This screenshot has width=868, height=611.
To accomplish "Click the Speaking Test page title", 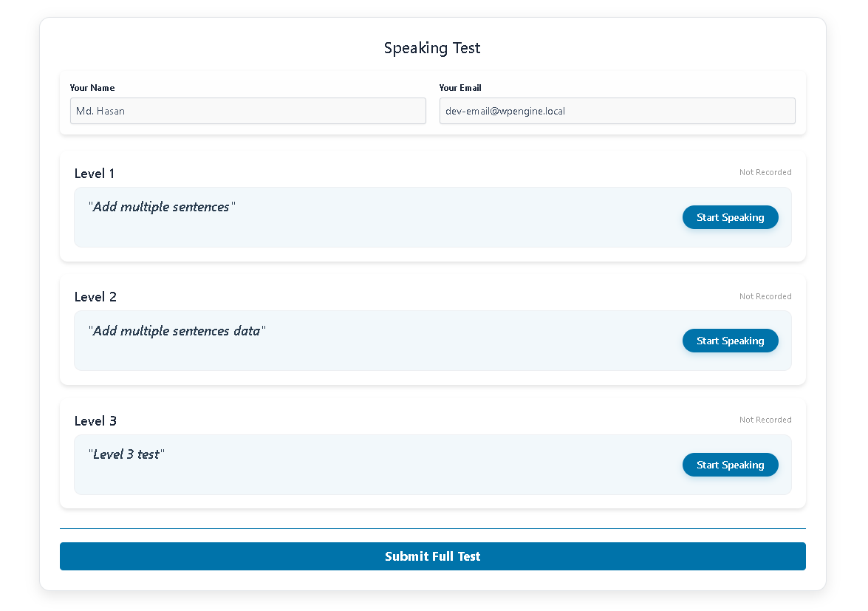I will coord(432,48).
